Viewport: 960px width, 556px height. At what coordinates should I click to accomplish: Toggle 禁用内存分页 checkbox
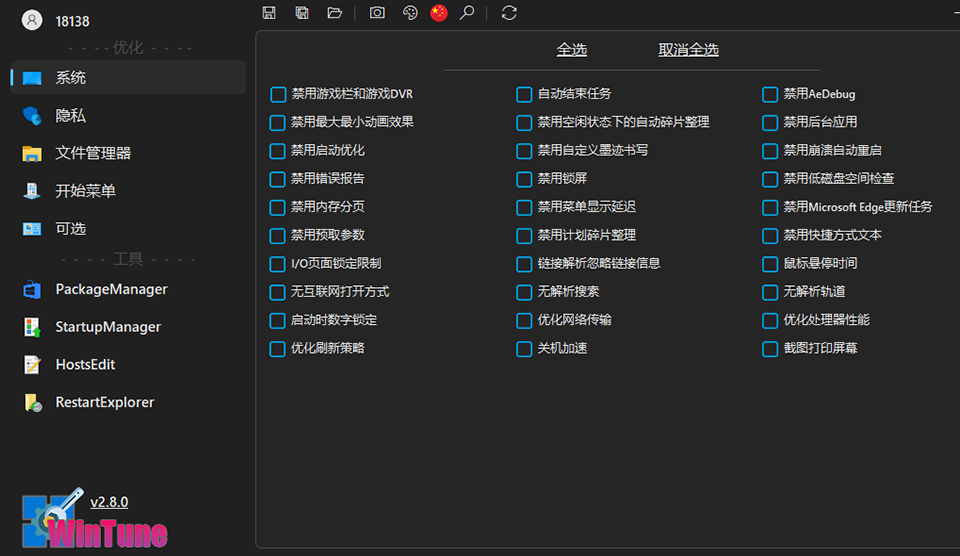click(277, 208)
